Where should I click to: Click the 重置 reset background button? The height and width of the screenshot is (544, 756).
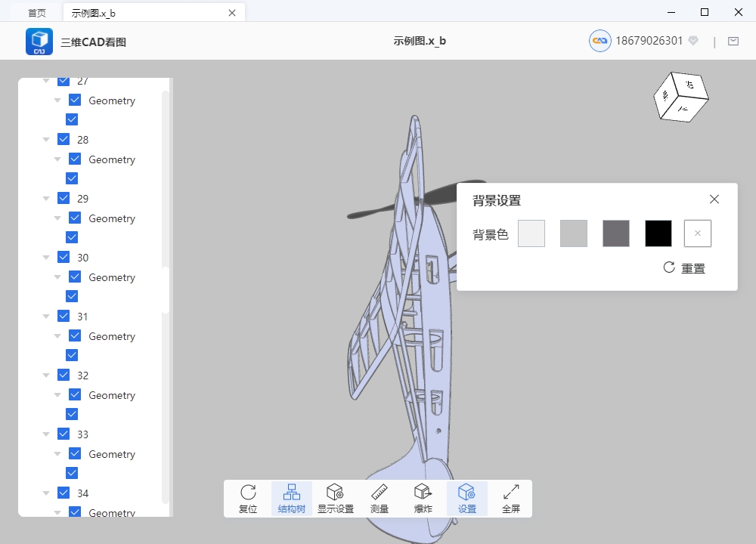pyautogui.click(x=684, y=268)
